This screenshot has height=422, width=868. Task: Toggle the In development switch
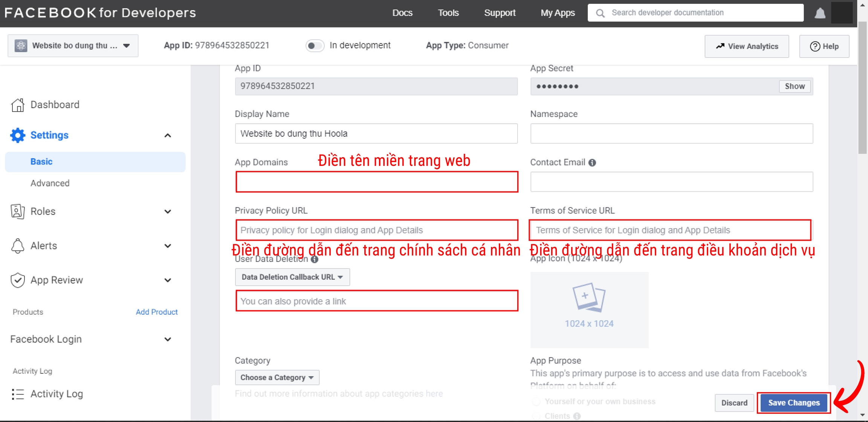click(314, 46)
